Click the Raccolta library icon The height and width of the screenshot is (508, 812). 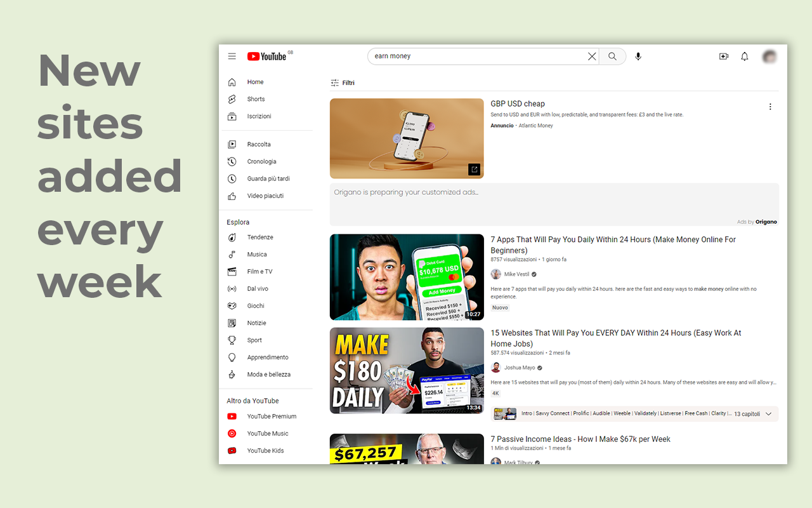click(x=232, y=144)
